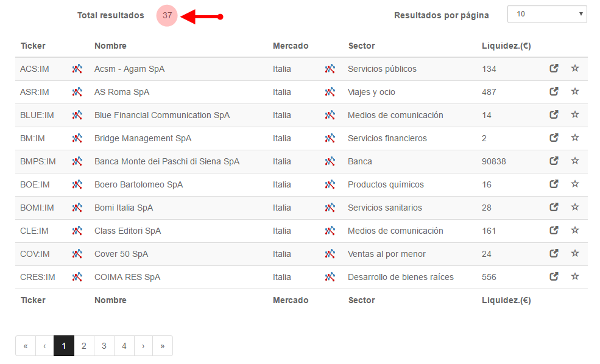Open the Resultados por página dropdown
The height and width of the screenshot is (364, 600).
point(547,14)
